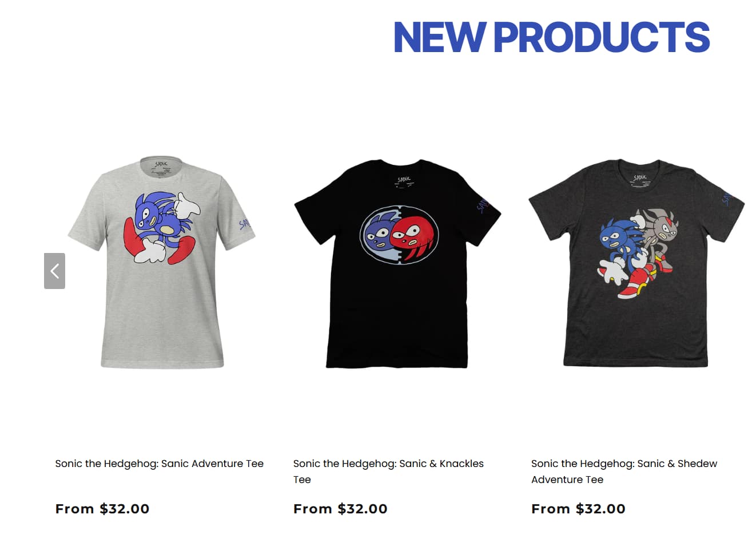This screenshot has width=756, height=546.
Task: Click the From $32.00 price under Sanic & Shedew Tee
Action: [578, 509]
